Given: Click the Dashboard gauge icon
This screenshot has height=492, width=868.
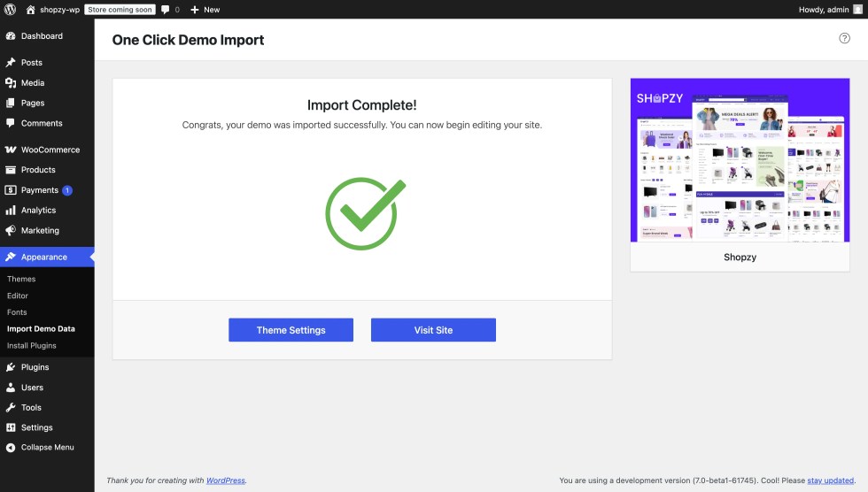Looking at the screenshot, I should coord(11,36).
